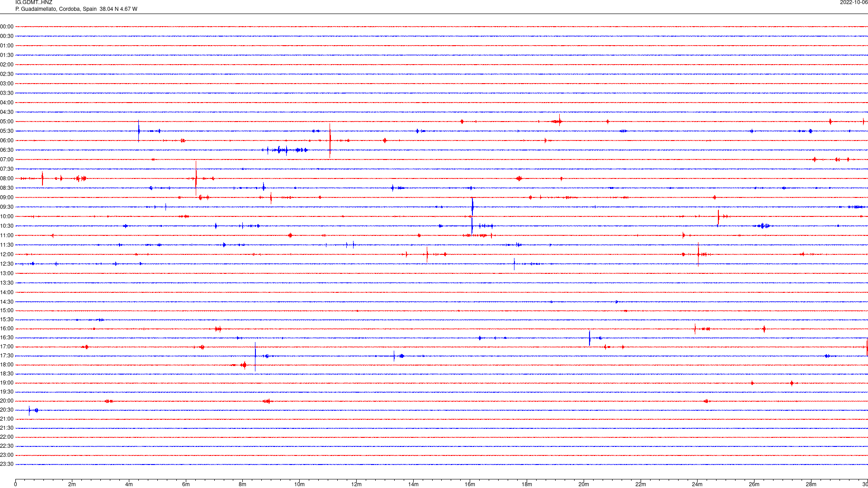The image size is (868, 488).
Task: Click the large blue spike on 05:30 trace
Action: click(x=139, y=131)
